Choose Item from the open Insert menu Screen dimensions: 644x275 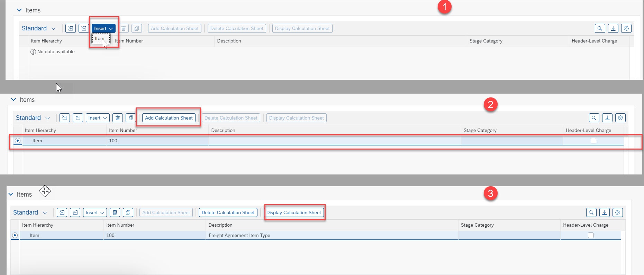[x=100, y=39]
